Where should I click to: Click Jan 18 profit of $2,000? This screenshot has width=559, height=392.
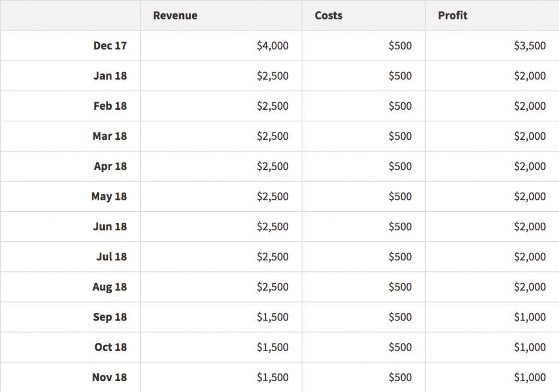(x=530, y=76)
